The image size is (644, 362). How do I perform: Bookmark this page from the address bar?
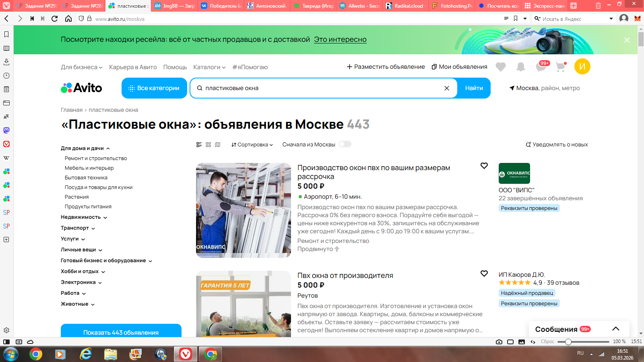[516, 19]
